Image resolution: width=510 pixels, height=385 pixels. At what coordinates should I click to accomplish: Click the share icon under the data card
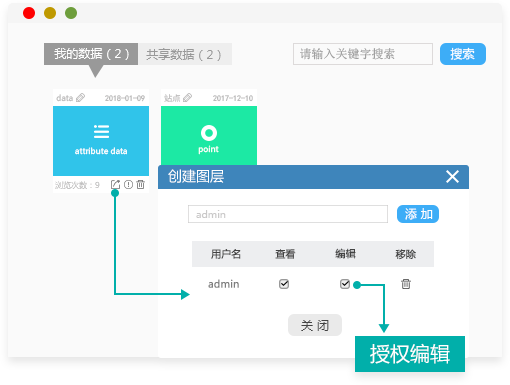[x=115, y=184]
